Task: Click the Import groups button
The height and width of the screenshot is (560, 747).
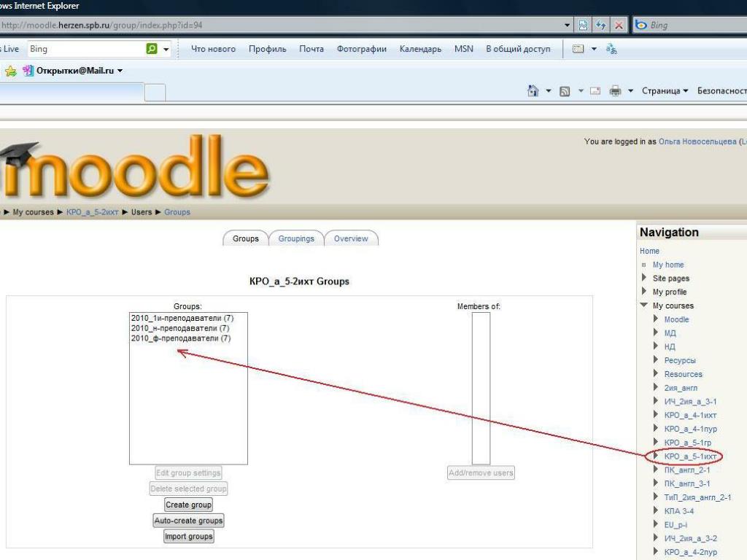Action: coord(189,536)
